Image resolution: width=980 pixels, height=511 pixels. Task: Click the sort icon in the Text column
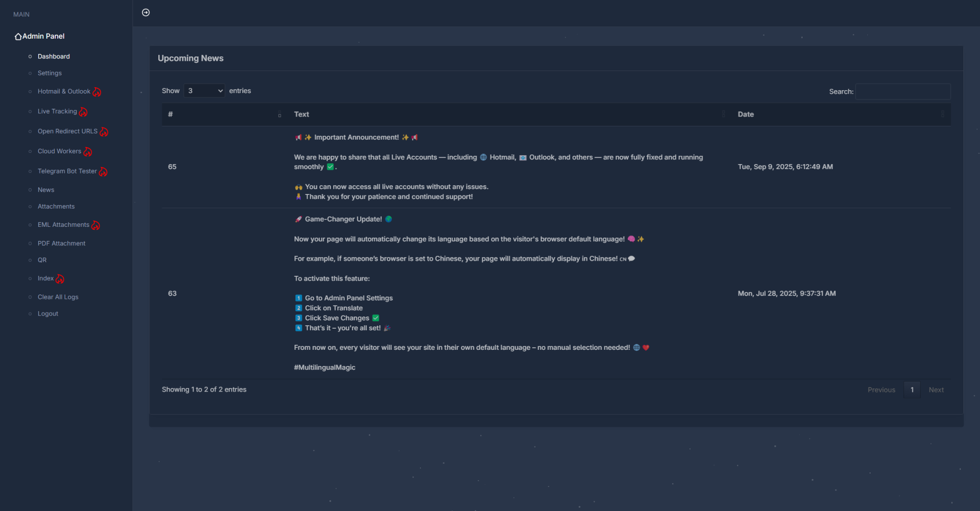723,114
